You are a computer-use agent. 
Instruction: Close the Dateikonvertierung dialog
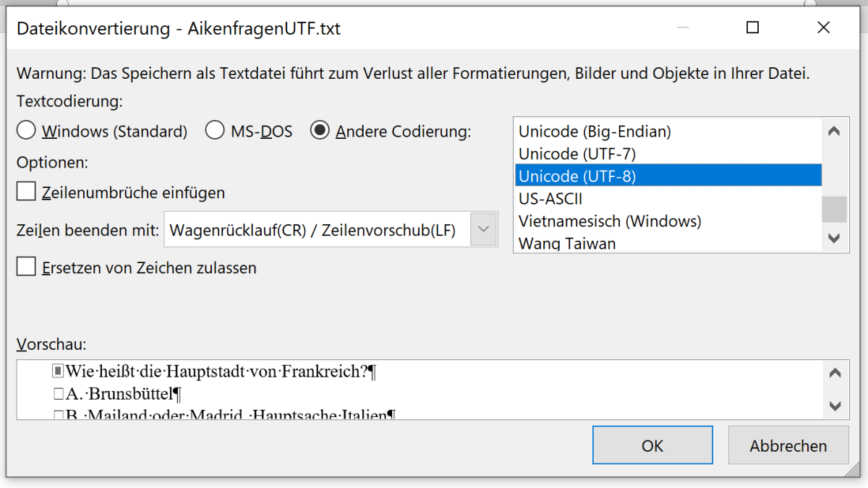tap(823, 28)
